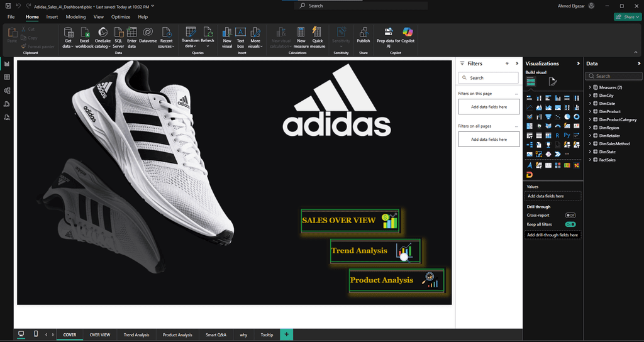Select the R script visual
Viewport: 644px width, 342px height.
pos(558,136)
